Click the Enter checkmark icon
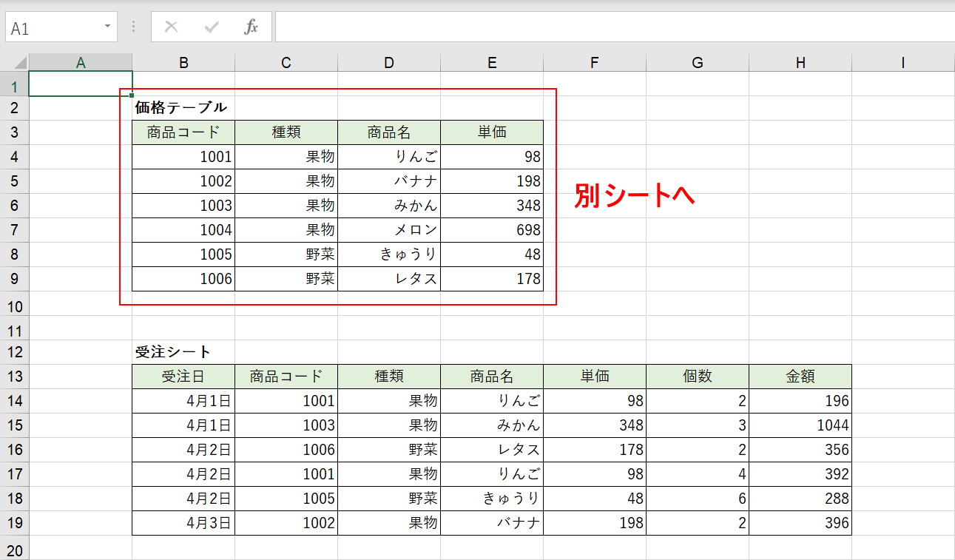Viewport: 955px width, 560px height. [x=212, y=27]
